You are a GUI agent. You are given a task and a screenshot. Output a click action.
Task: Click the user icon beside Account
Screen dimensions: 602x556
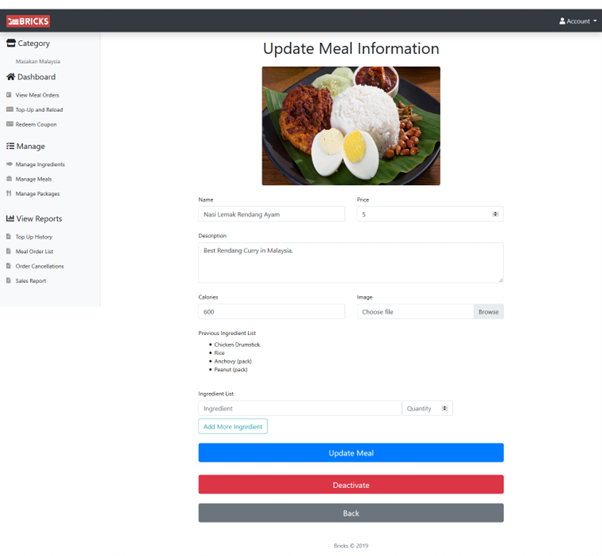click(x=562, y=21)
